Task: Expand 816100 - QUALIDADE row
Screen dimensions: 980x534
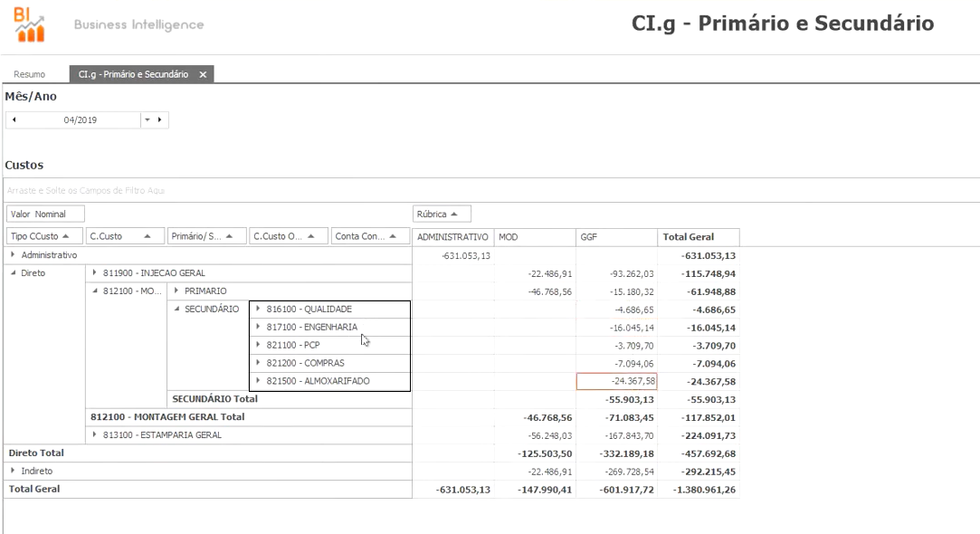Action: (258, 309)
